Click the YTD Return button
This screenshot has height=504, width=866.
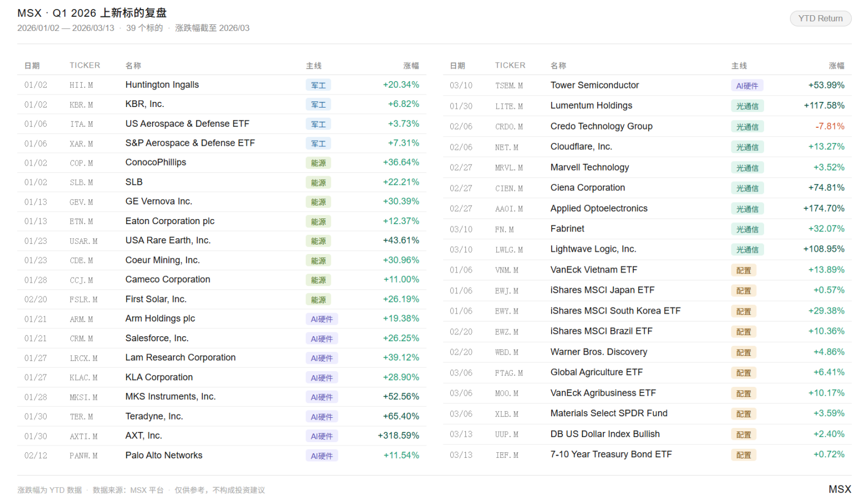[820, 19]
